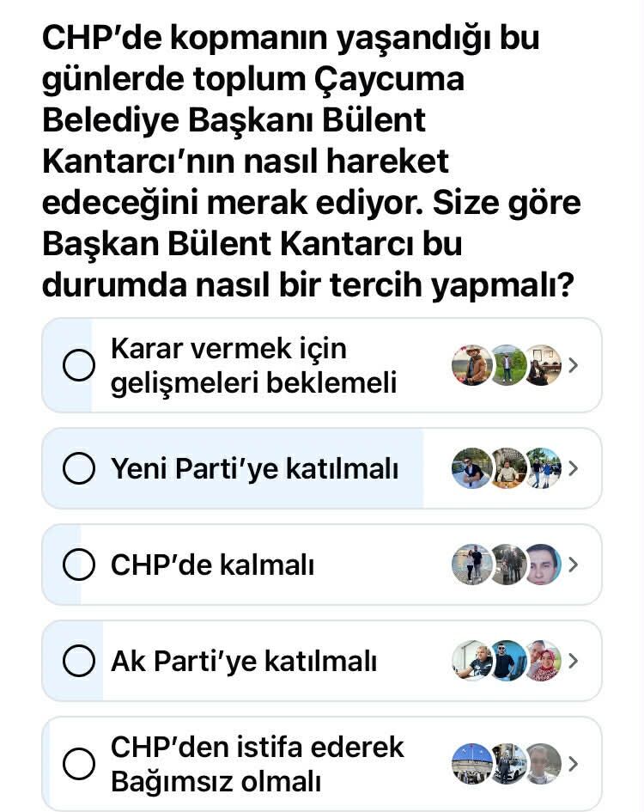The width and height of the screenshot is (644, 812).
Task: Click flag avatar on 'Bağımsız olmalı' option
Action: (471, 764)
